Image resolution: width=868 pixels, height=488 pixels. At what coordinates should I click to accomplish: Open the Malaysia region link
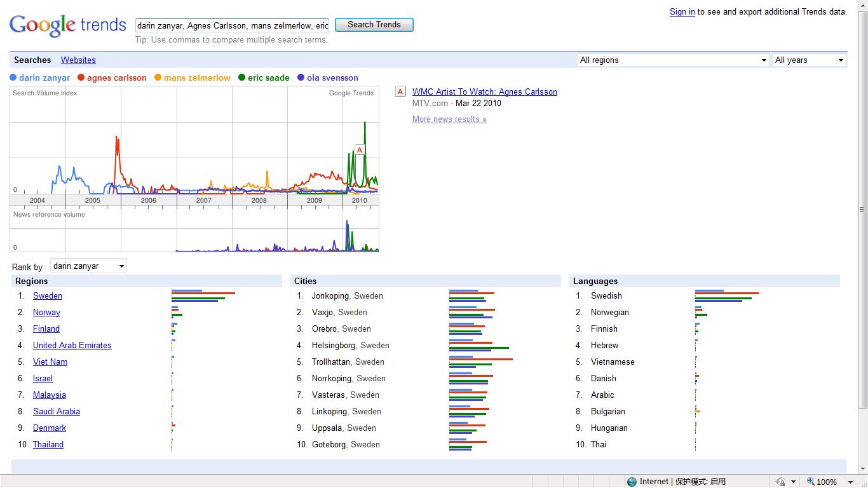(x=50, y=395)
